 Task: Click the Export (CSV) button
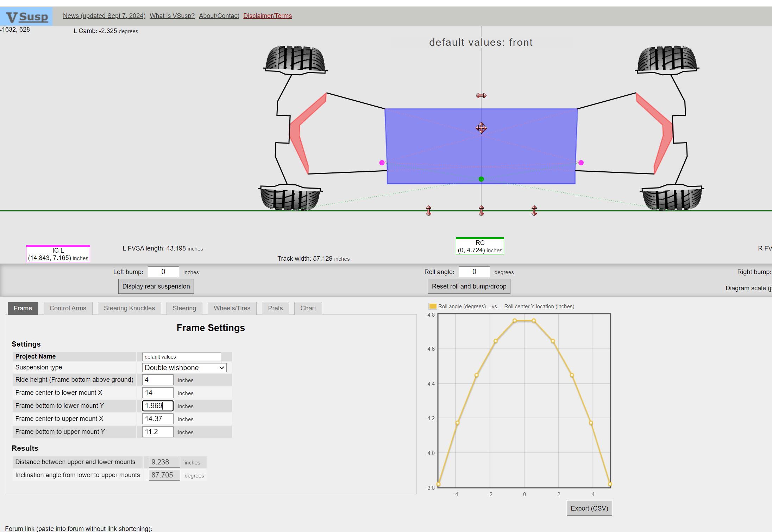click(x=589, y=508)
